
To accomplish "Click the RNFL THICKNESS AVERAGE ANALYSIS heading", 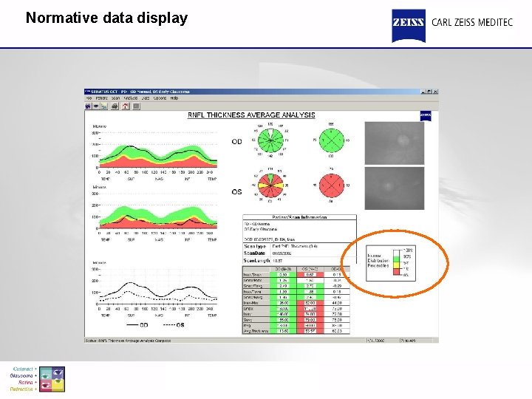I will (x=251, y=115).
